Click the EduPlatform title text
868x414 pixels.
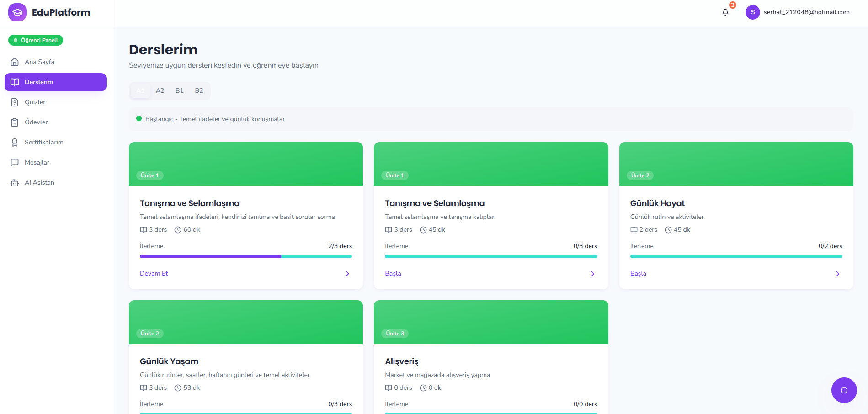(61, 12)
